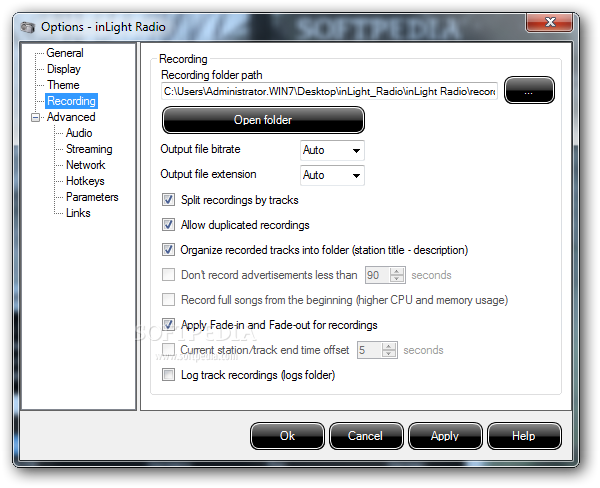The height and width of the screenshot is (488, 600).
Task: Click the Apply button
Action: (x=445, y=436)
